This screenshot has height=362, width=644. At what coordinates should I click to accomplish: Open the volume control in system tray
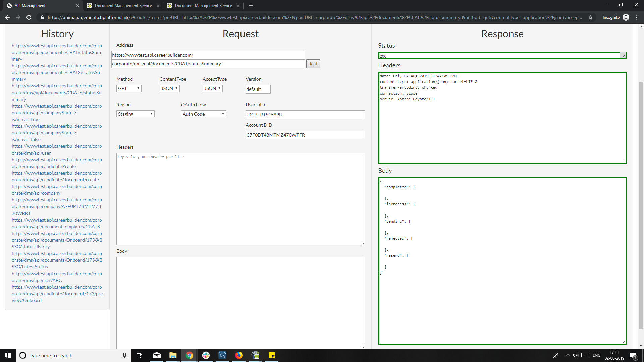click(576, 355)
